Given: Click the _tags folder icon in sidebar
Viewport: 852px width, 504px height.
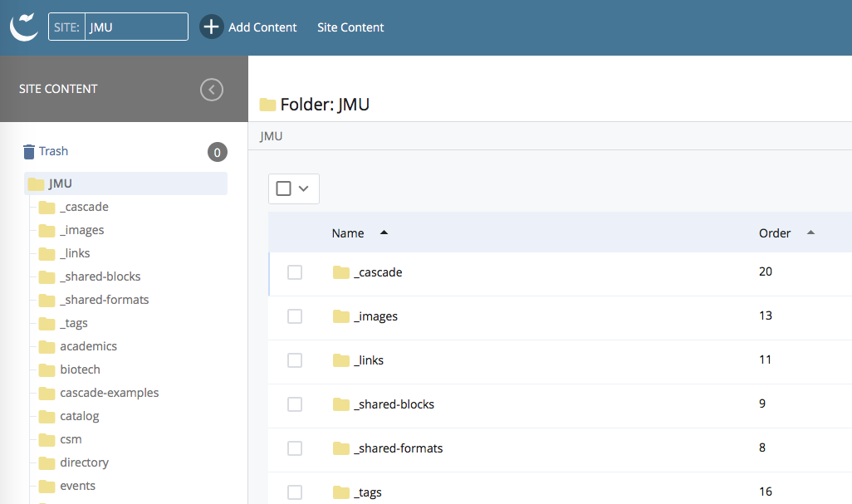Looking at the screenshot, I should [47, 324].
